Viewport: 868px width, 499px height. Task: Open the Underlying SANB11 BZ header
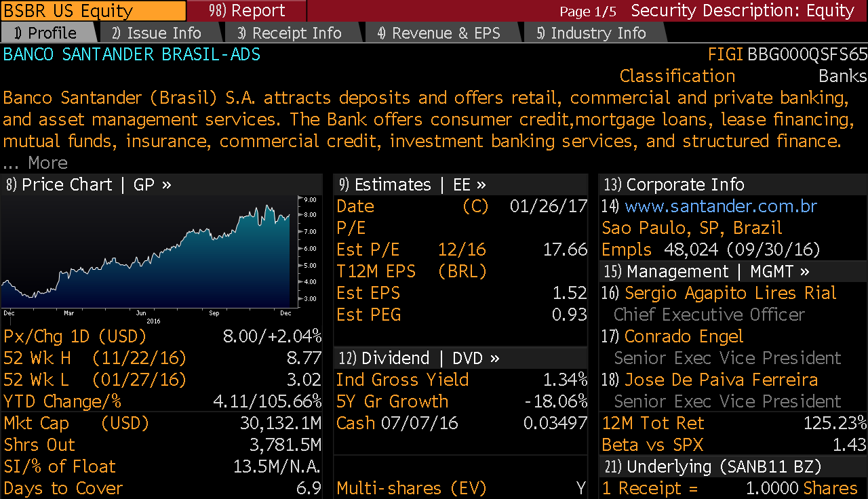tap(723, 466)
